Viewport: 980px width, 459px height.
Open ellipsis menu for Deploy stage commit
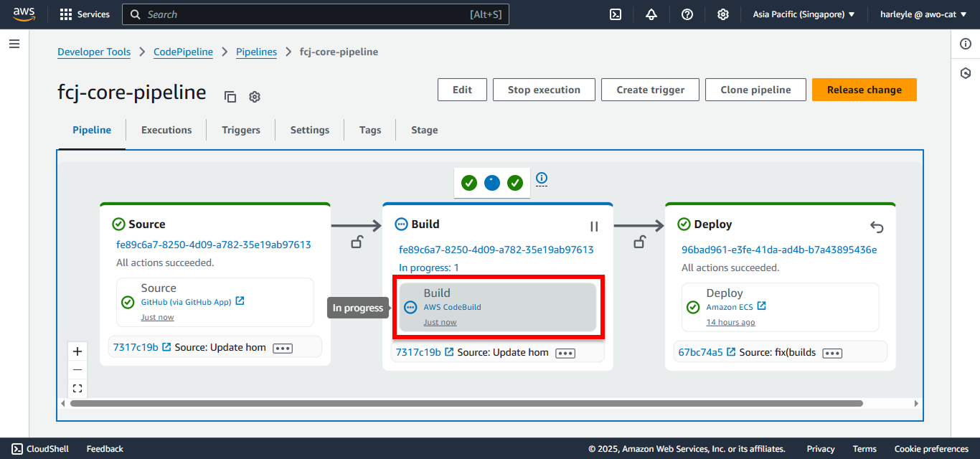tap(832, 353)
